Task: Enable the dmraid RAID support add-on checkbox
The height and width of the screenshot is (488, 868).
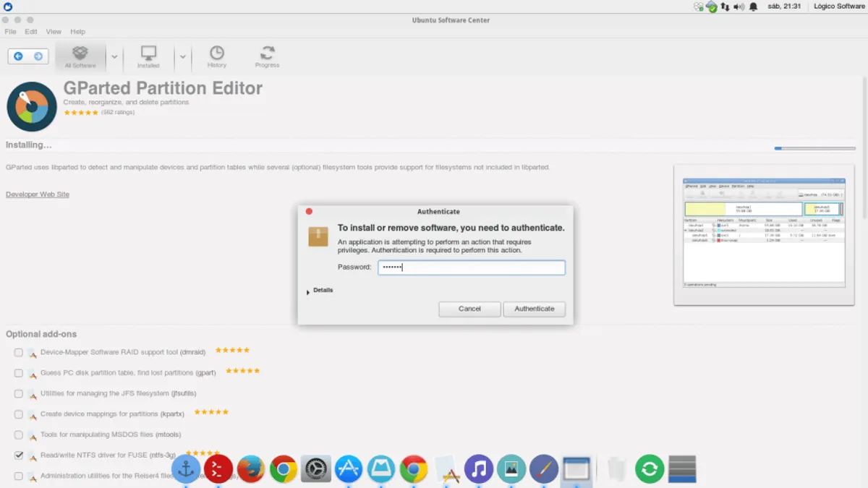Action: [x=18, y=353]
